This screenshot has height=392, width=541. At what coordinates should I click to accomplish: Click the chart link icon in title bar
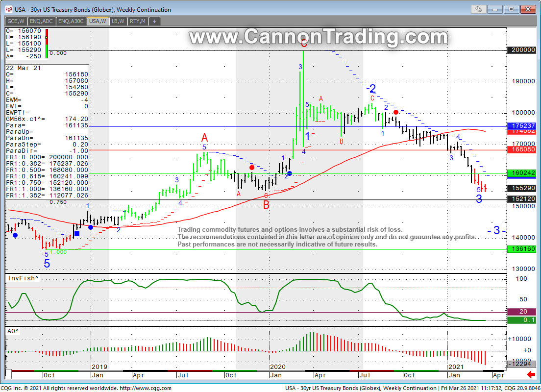[478, 9]
